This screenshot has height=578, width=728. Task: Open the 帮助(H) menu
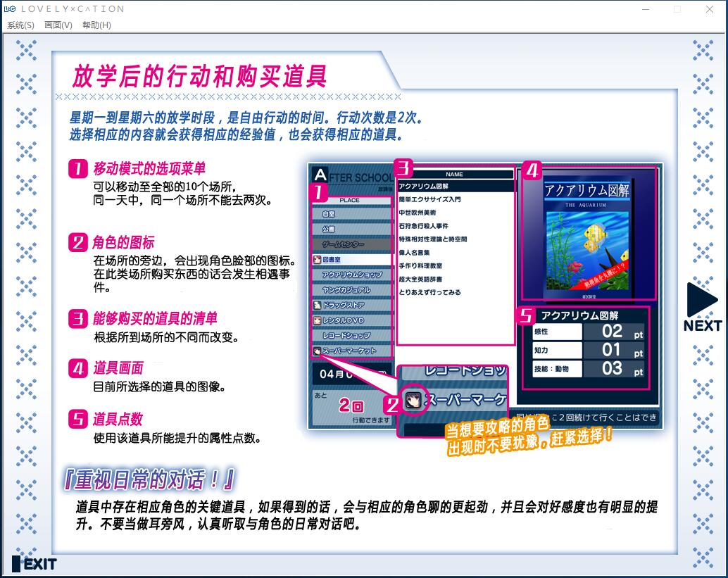click(96, 25)
